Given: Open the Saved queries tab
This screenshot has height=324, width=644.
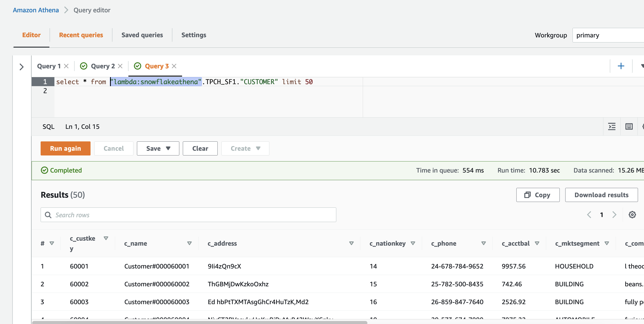Looking at the screenshot, I should [x=142, y=35].
